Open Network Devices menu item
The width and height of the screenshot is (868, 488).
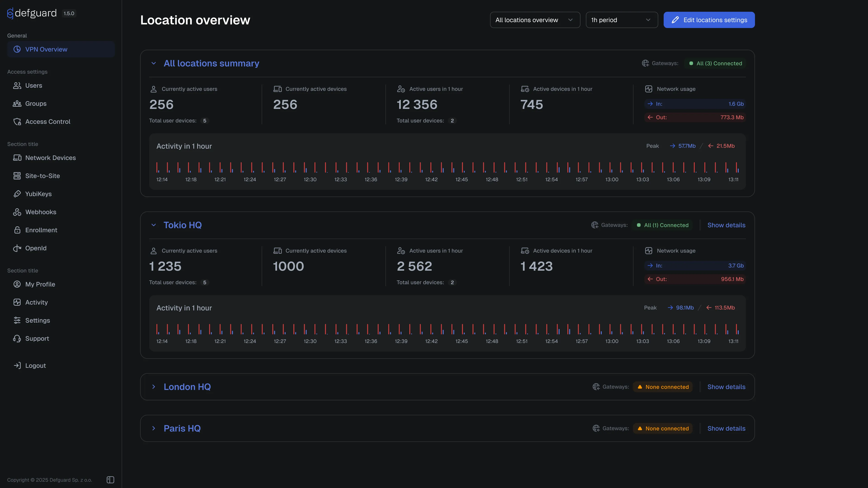click(x=51, y=158)
